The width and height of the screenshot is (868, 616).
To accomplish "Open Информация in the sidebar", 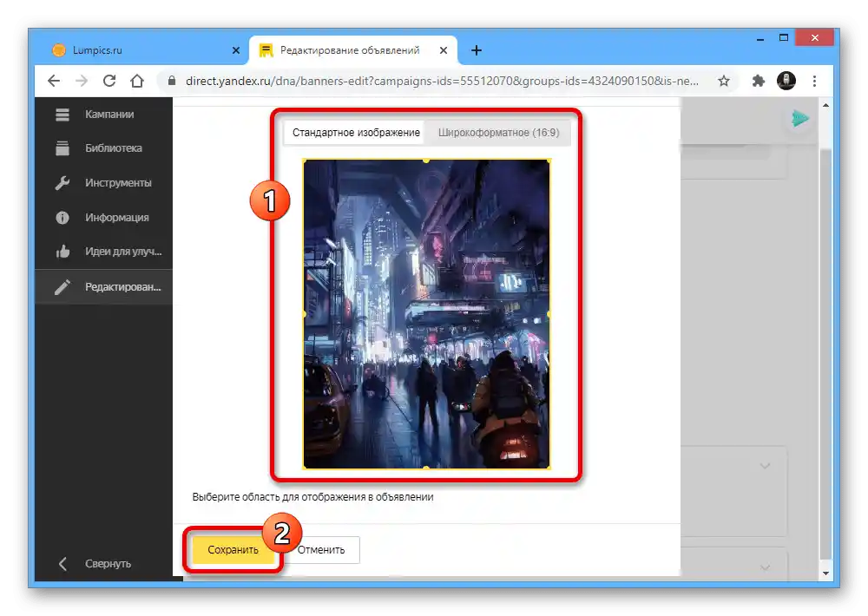I will 104,218.
